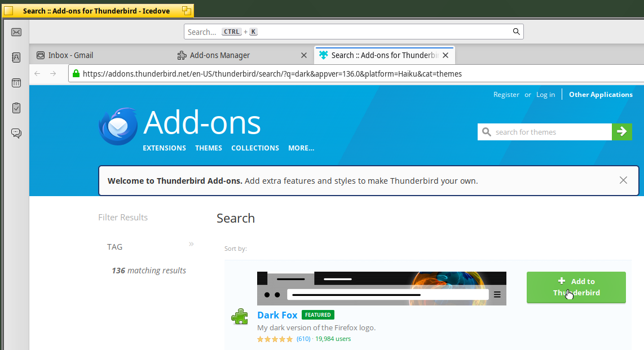Click the Thunderbird Add-ons logo

tap(118, 126)
